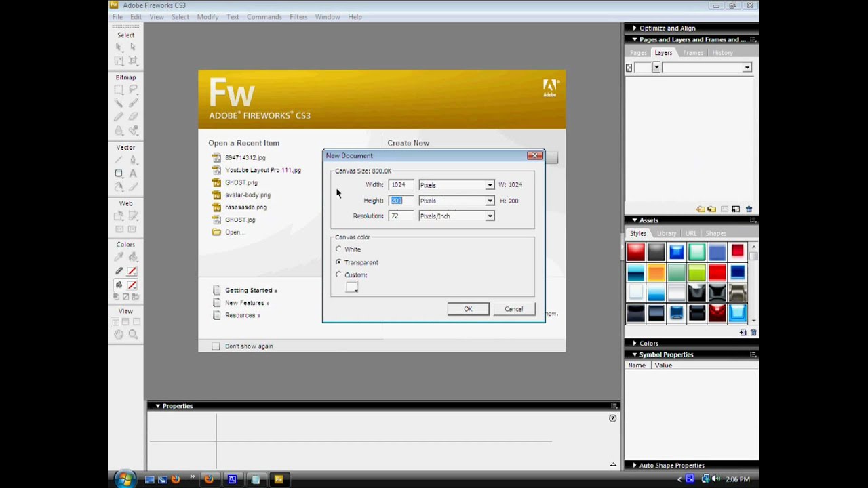Choose the Transparent canvas color option
Viewport: 868px width, 488px height.
(338, 262)
